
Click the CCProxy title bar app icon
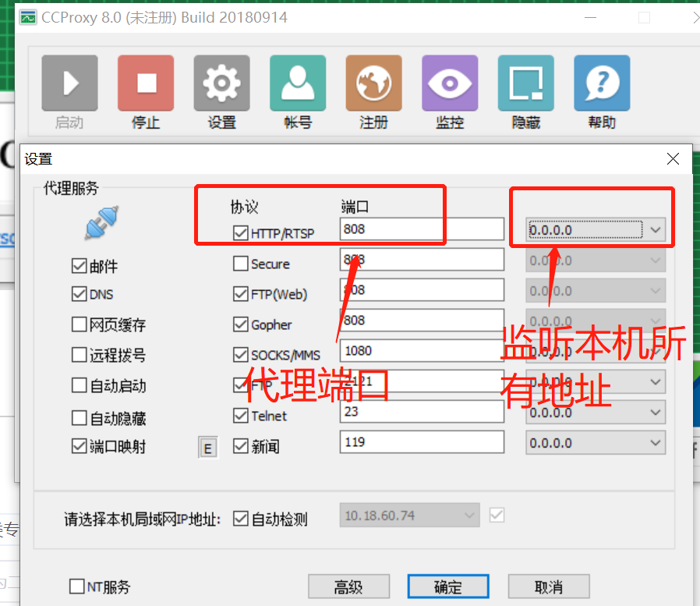coord(28,18)
